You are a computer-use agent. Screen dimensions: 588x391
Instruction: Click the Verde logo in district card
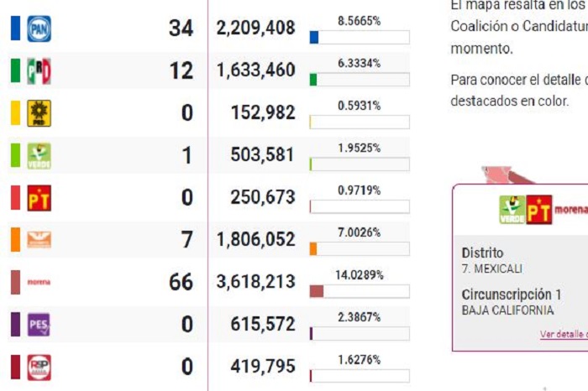pos(512,209)
